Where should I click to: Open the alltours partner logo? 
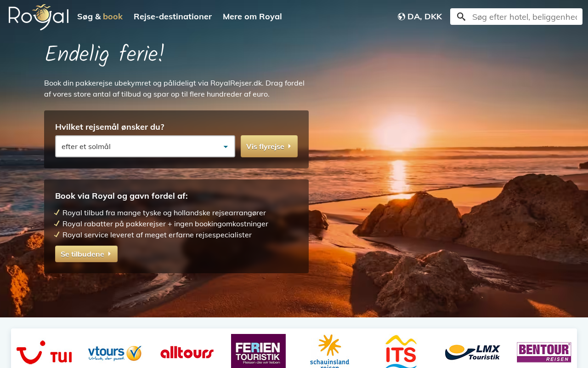(x=187, y=353)
